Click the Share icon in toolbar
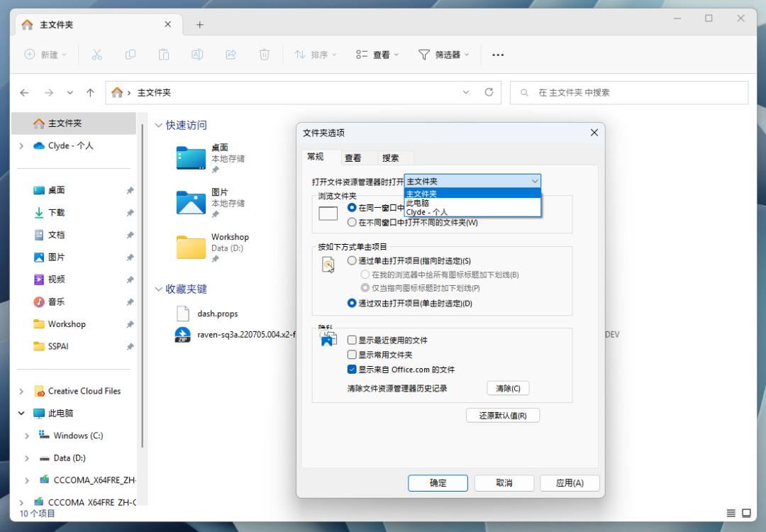The height and width of the screenshot is (532, 766). tap(231, 55)
